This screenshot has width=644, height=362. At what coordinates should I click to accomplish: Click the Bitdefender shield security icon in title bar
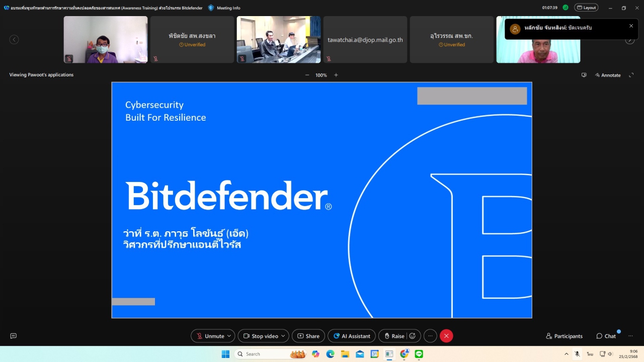click(211, 8)
